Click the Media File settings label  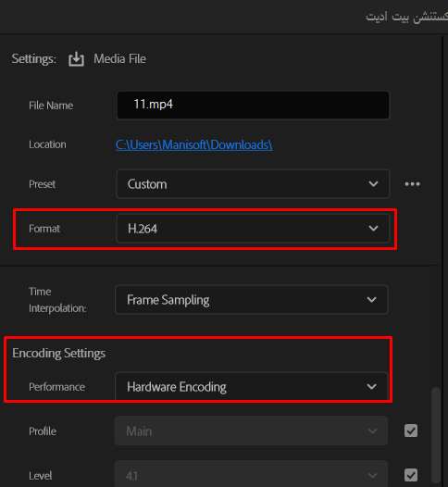coord(119,58)
